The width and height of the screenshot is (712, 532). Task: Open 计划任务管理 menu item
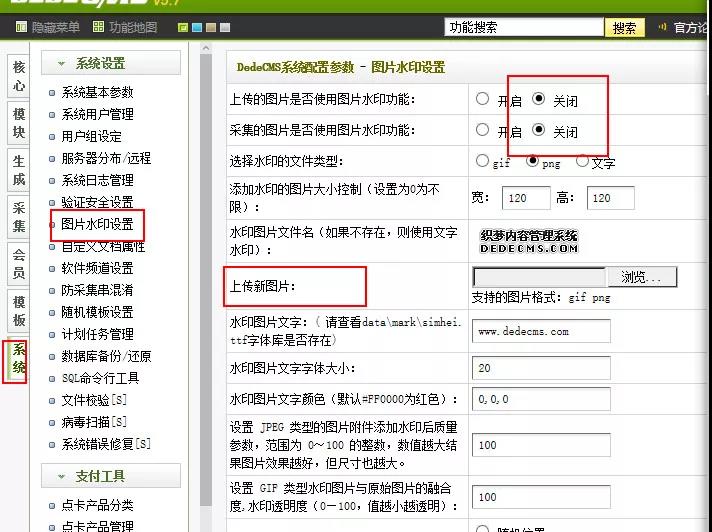tap(97, 334)
